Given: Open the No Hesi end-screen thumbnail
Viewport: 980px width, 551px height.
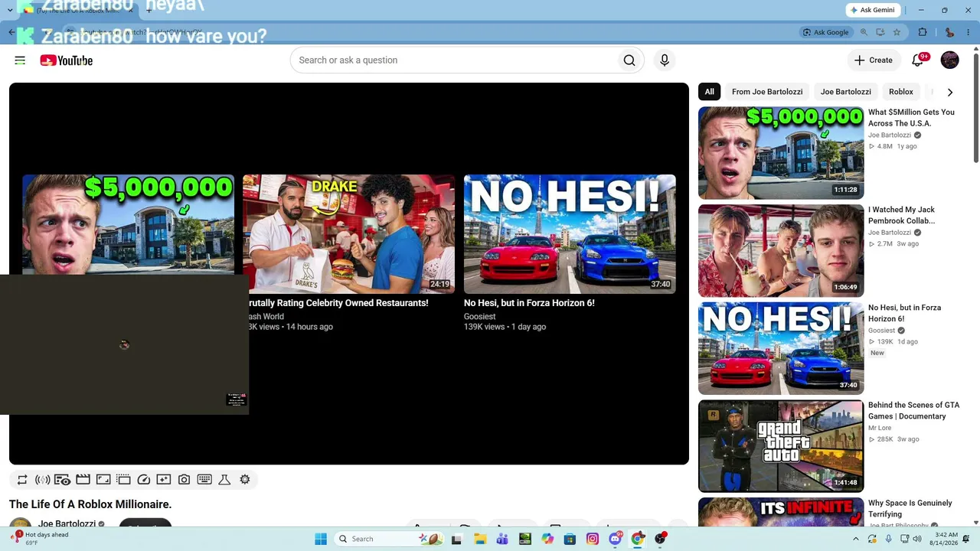Looking at the screenshot, I should tap(570, 234).
